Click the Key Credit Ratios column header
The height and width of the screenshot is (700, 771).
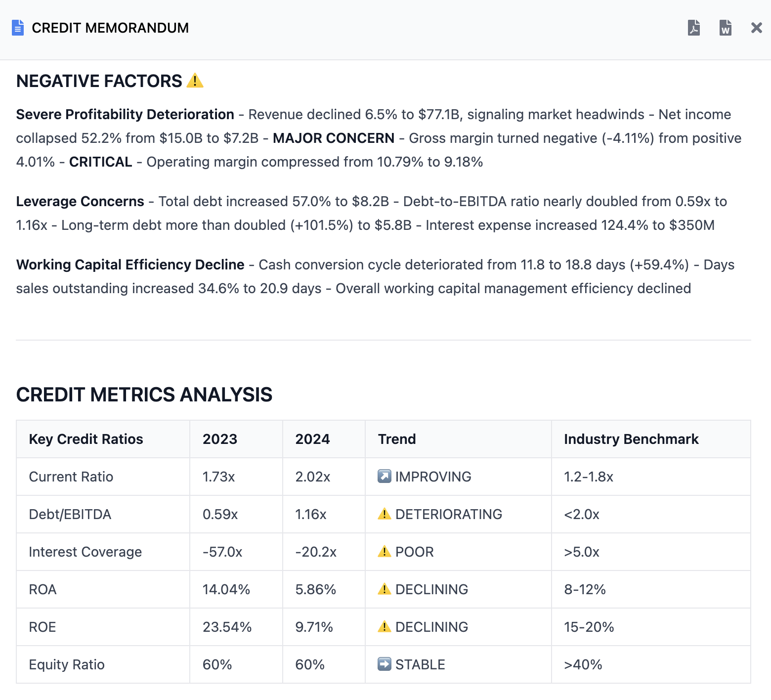coord(86,439)
